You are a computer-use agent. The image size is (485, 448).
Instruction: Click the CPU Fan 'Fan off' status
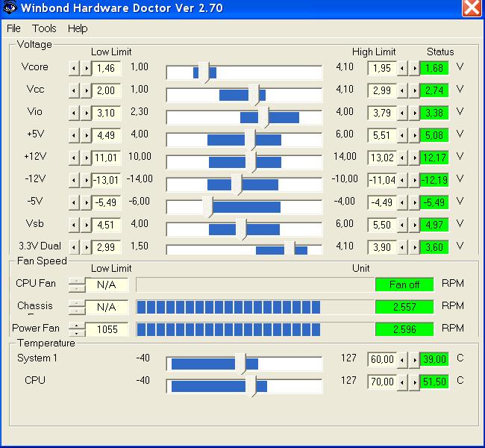pos(404,284)
